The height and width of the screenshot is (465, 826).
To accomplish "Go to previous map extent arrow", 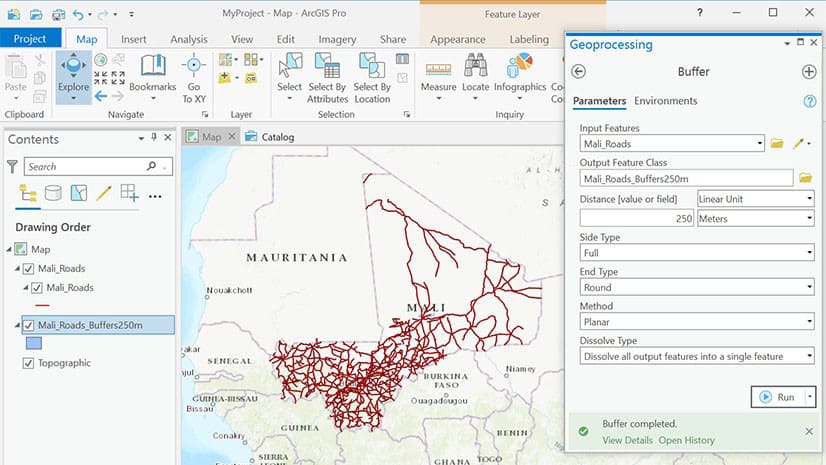I will pyautogui.click(x=101, y=96).
